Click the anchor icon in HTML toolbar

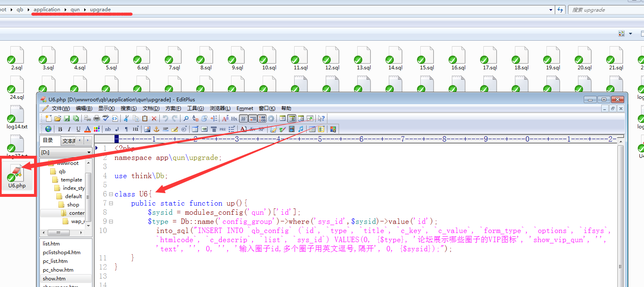coord(156,129)
